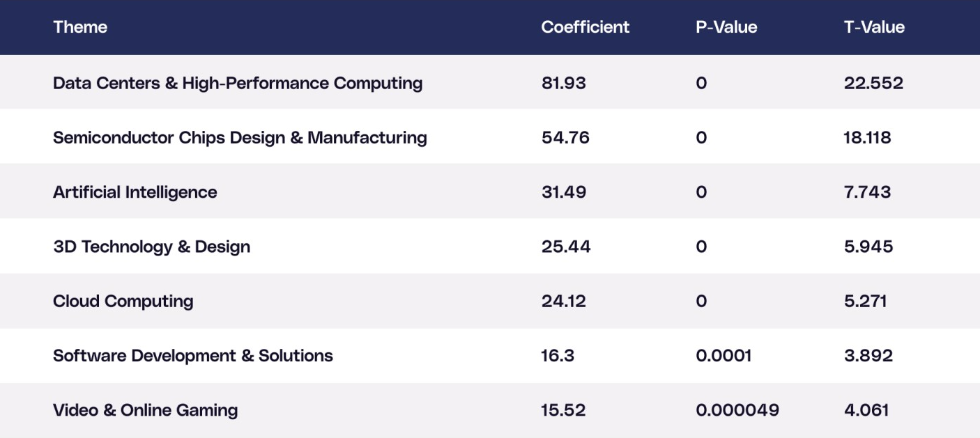Viewport: 980px width, 438px height.
Task: Click the Coefficient column header
Action: coord(585,27)
